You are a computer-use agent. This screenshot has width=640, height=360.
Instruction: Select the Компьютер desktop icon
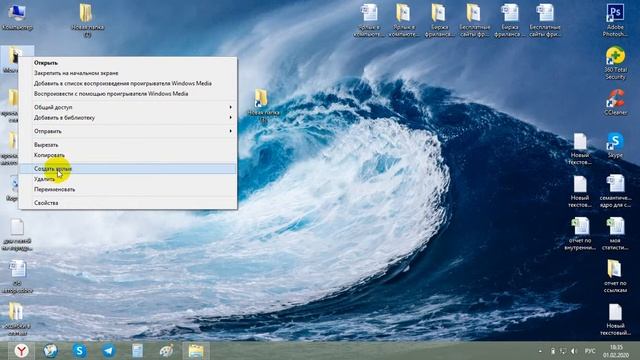(x=17, y=17)
